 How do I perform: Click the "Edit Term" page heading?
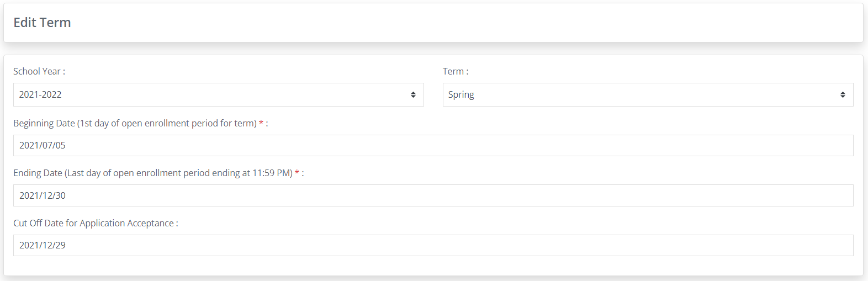(x=42, y=23)
